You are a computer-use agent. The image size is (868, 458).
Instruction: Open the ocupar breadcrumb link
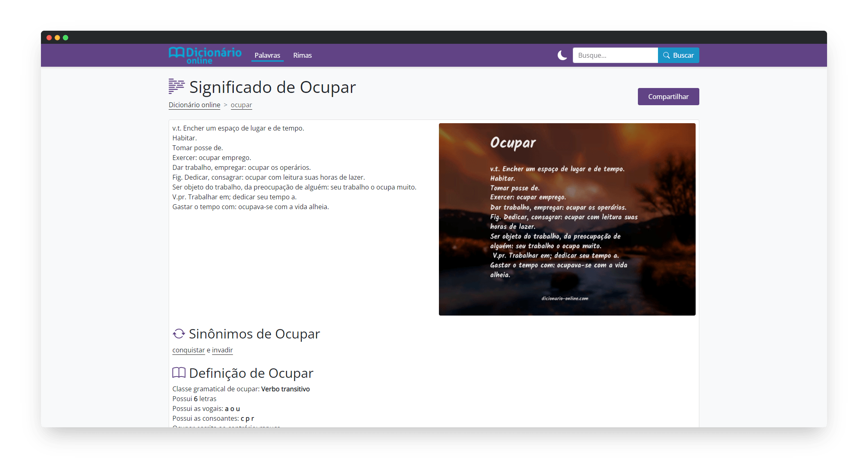(241, 105)
